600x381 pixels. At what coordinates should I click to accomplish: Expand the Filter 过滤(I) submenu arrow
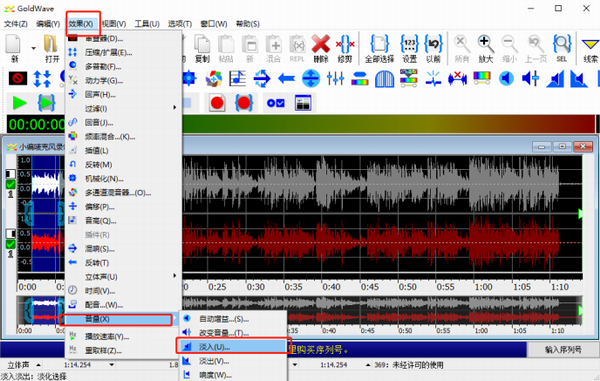[x=175, y=108]
